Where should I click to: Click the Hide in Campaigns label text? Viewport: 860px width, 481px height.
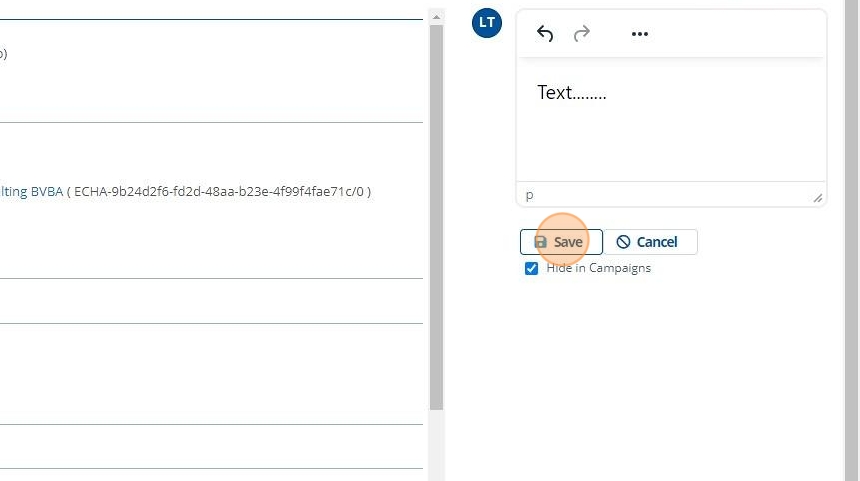pos(598,268)
